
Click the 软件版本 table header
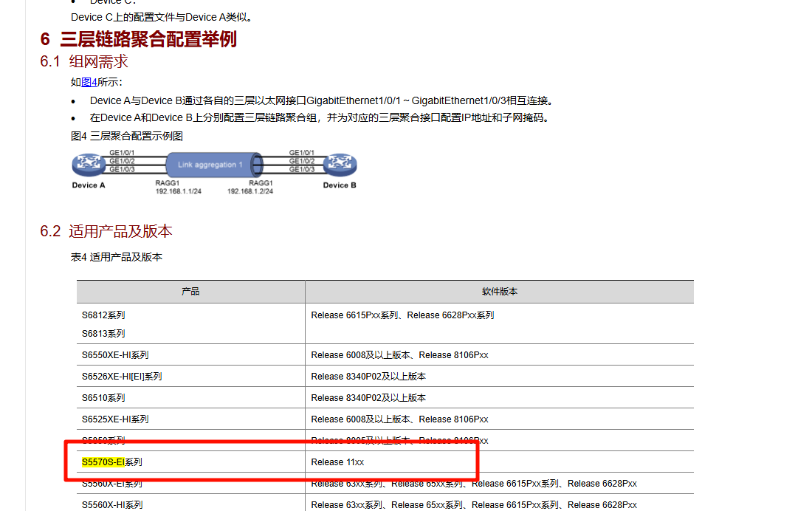coord(499,292)
